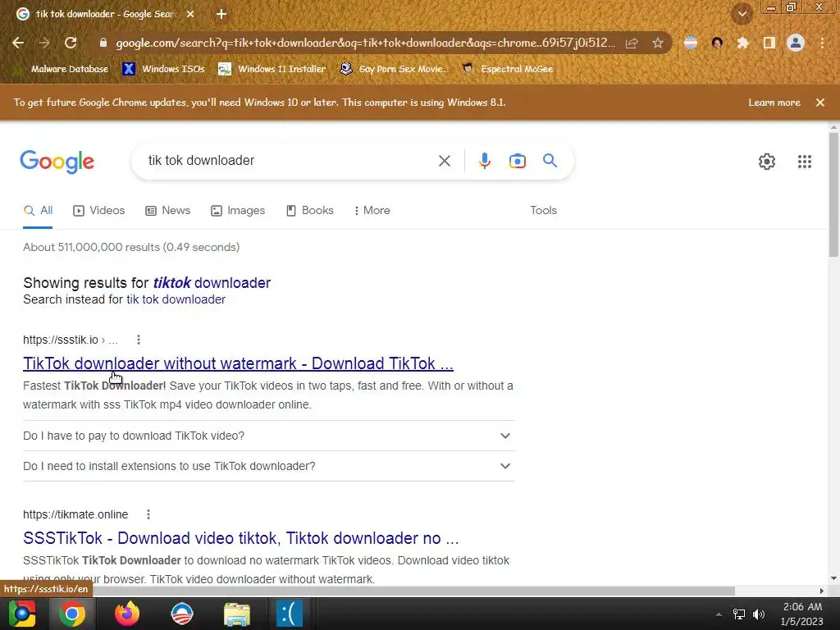The height and width of the screenshot is (630, 840).
Task: Search by image with the camera icon
Action: 517,161
